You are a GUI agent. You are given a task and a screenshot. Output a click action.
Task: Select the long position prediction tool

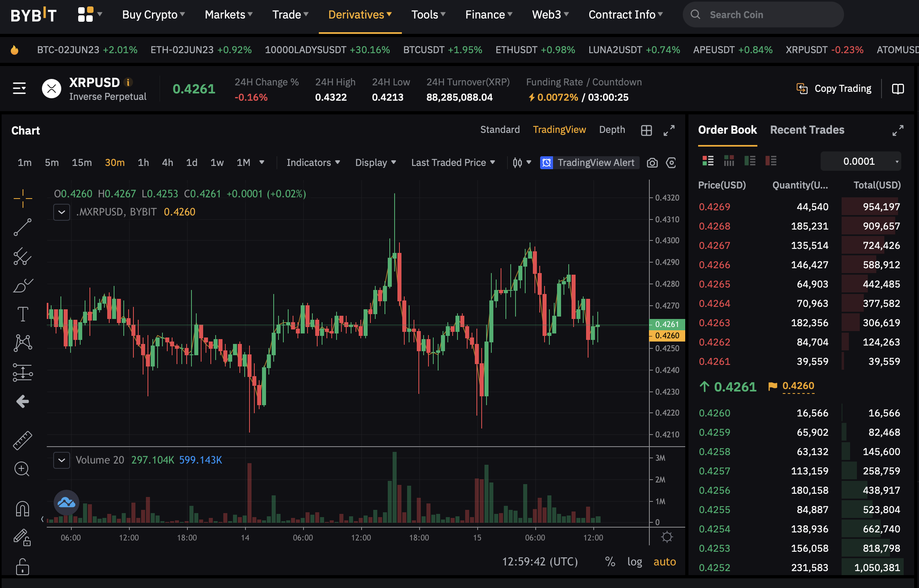click(23, 372)
